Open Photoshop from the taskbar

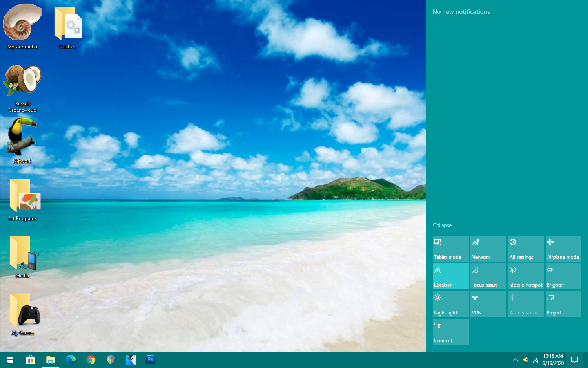click(x=150, y=360)
